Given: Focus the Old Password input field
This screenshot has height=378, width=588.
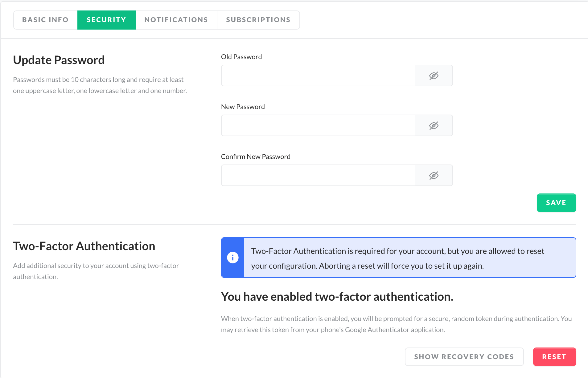Looking at the screenshot, I should [x=318, y=76].
